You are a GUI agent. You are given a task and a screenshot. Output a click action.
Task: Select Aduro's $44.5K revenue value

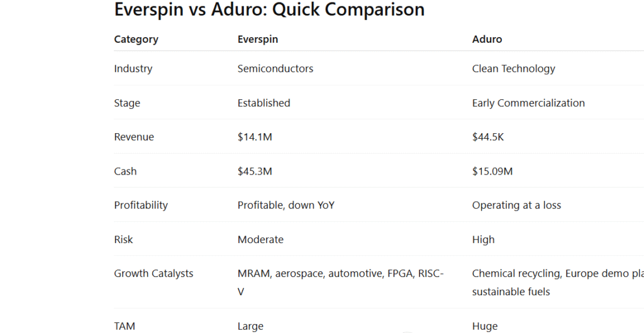[488, 137]
